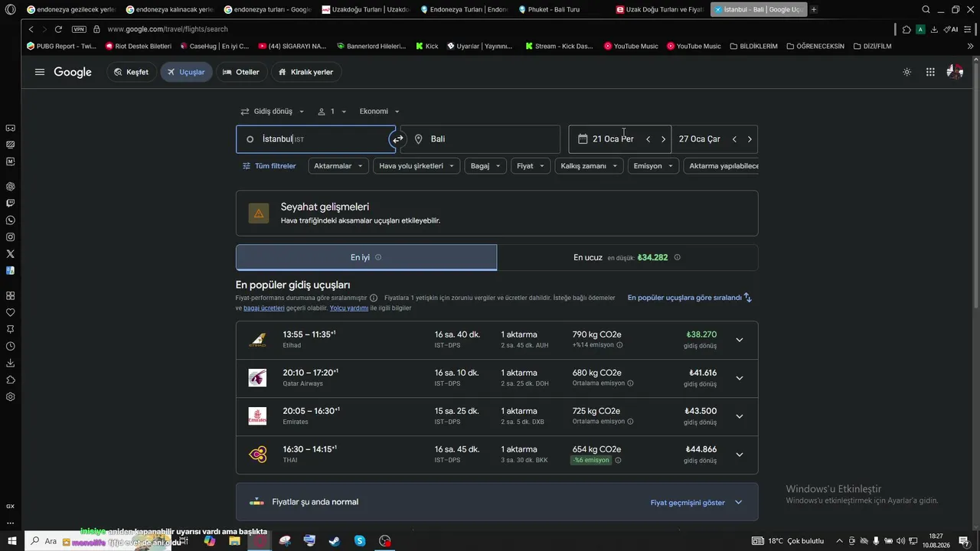Open the Hava yolu şirketleri filter
Image resolution: width=980 pixels, height=551 pixels.
tap(416, 166)
